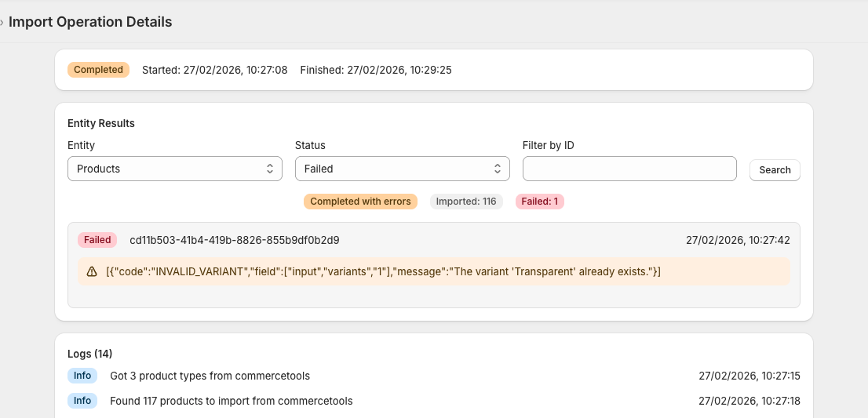Viewport: 868px width, 418px height.
Task: Select the 'Found 117 products' log entry
Action: coord(231,401)
